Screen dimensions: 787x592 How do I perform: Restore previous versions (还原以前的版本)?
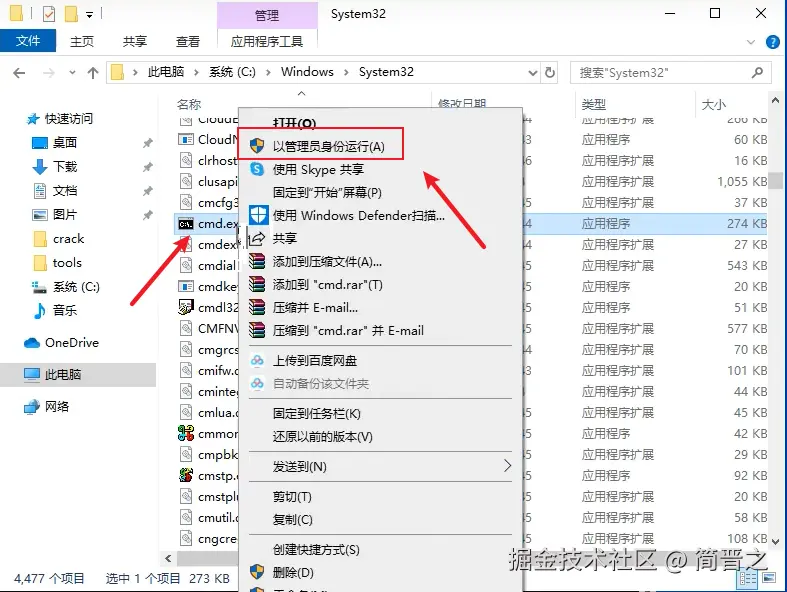(323, 437)
